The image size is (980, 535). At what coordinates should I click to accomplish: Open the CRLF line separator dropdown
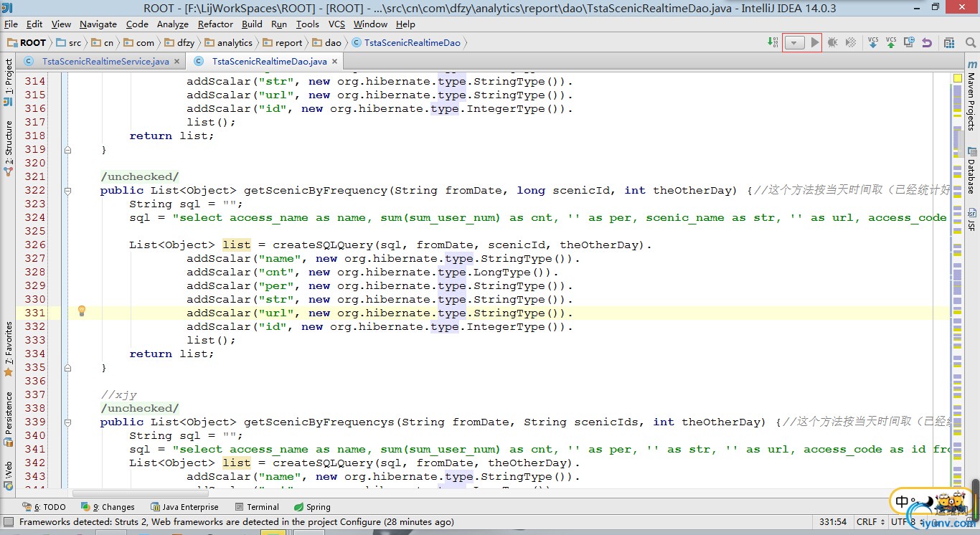pyautogui.click(x=870, y=522)
